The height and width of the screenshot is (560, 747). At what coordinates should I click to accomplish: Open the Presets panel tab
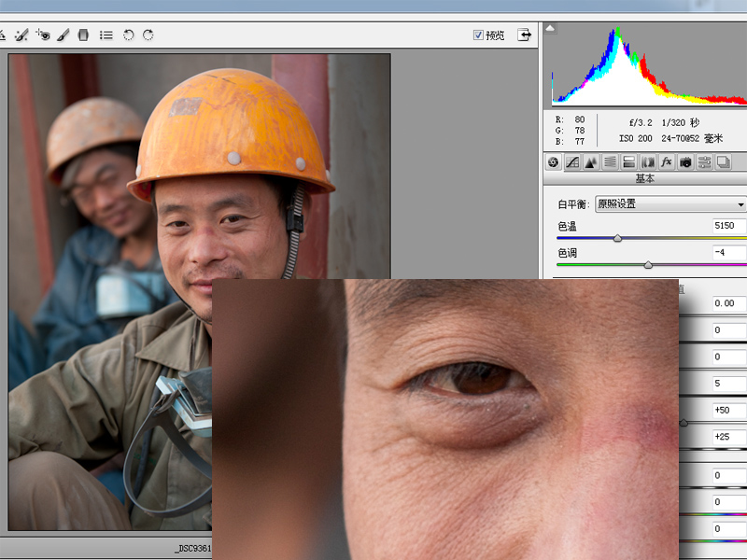(704, 162)
